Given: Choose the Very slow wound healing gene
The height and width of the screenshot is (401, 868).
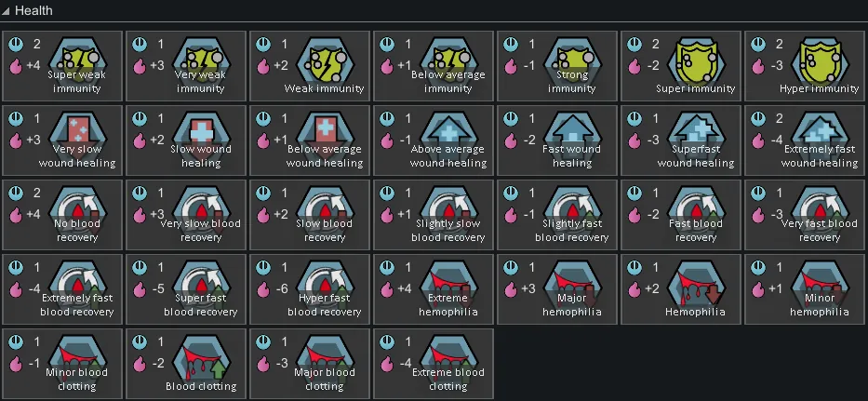Looking at the screenshot, I should pos(62,140).
